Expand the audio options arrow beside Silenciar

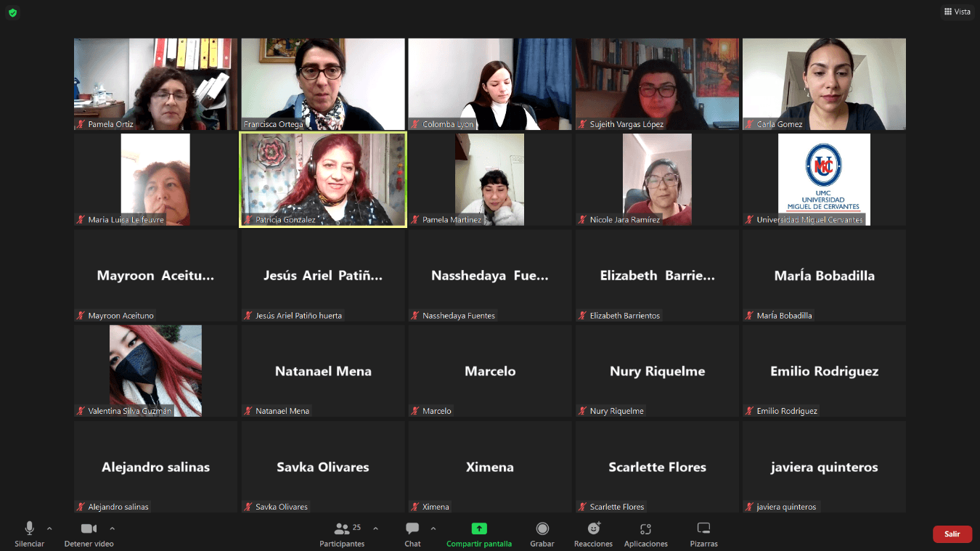[49, 528]
